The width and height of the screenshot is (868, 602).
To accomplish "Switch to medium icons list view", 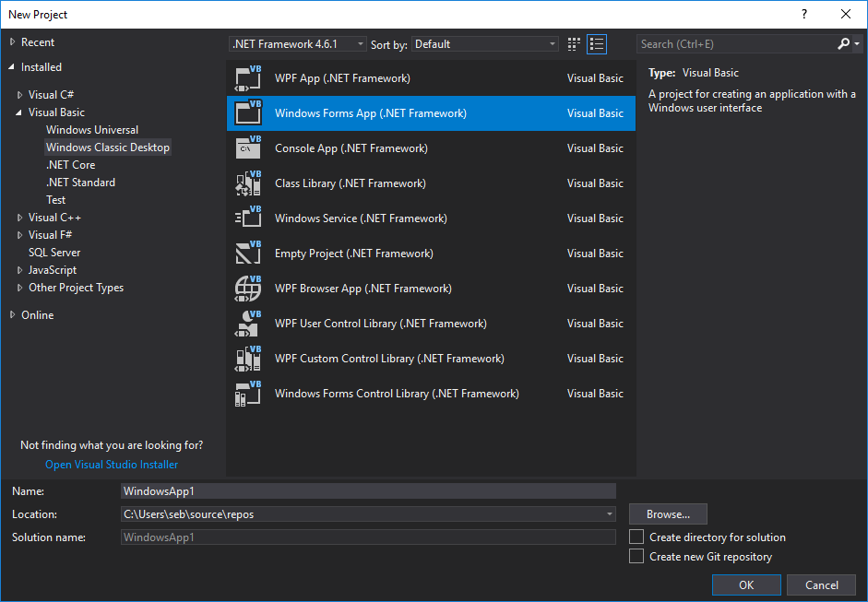I will (597, 43).
